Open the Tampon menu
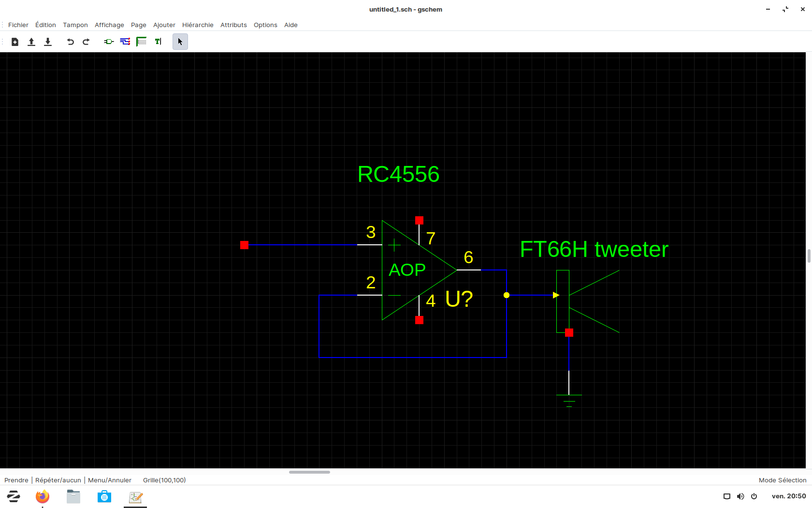This screenshot has height=508, width=812. point(75,25)
